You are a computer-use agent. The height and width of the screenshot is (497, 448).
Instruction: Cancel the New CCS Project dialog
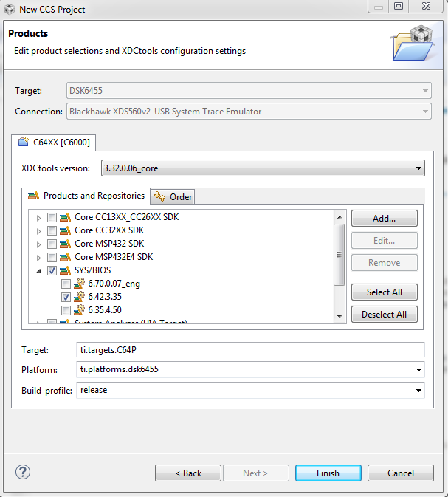coord(401,473)
